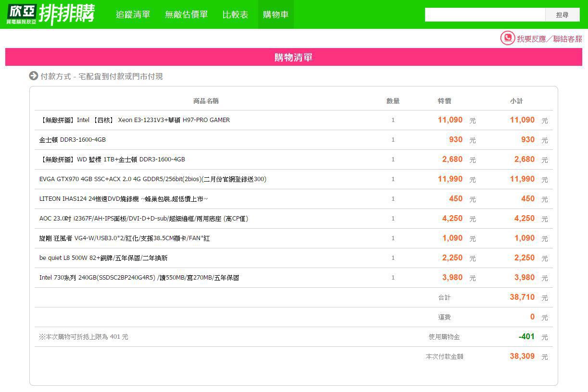Click the 搜尋 search button
Viewport: 588px width, 392px height.
(x=563, y=15)
